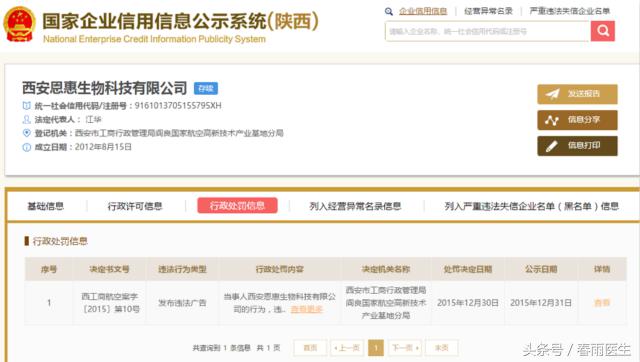Click the establishment date 2012年8月15日
Screen dimensions: 640x362
[103, 147]
